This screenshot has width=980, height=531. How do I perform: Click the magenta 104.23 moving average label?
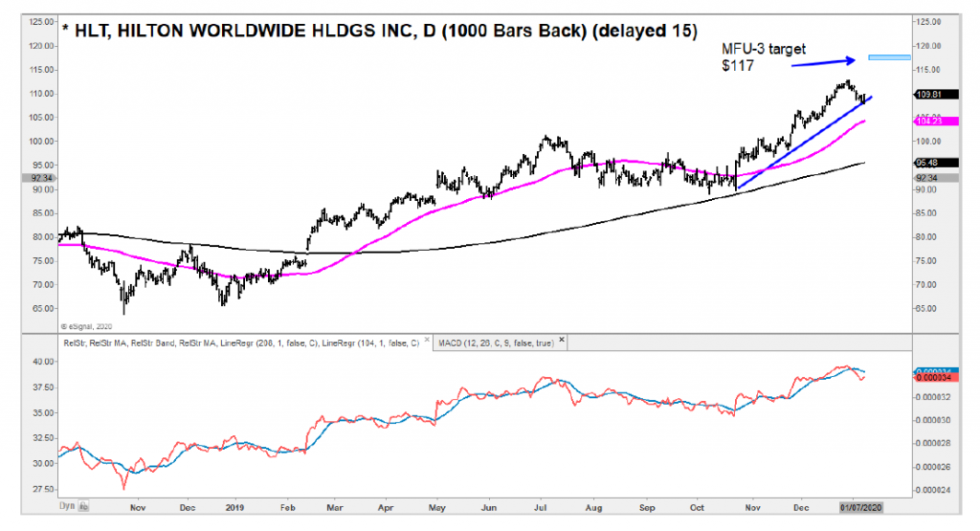point(936,122)
